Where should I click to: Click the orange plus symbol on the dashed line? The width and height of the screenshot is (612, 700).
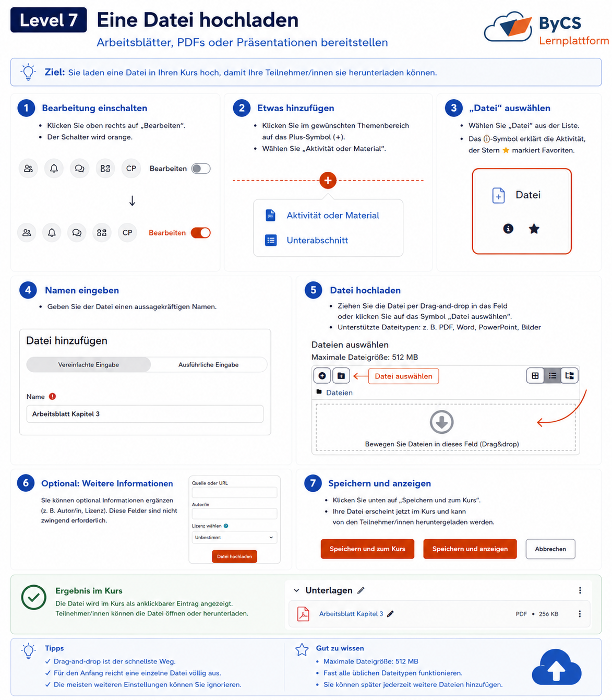328,181
